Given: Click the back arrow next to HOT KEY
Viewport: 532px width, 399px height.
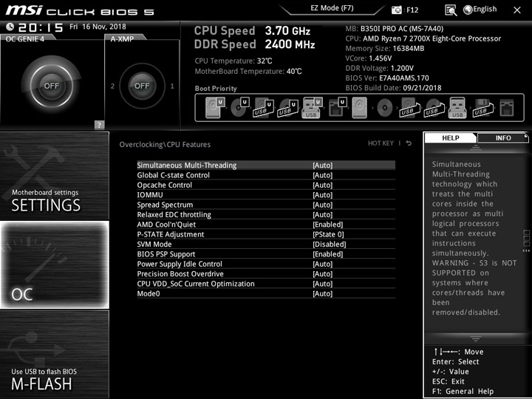Looking at the screenshot, I should pos(409,143).
